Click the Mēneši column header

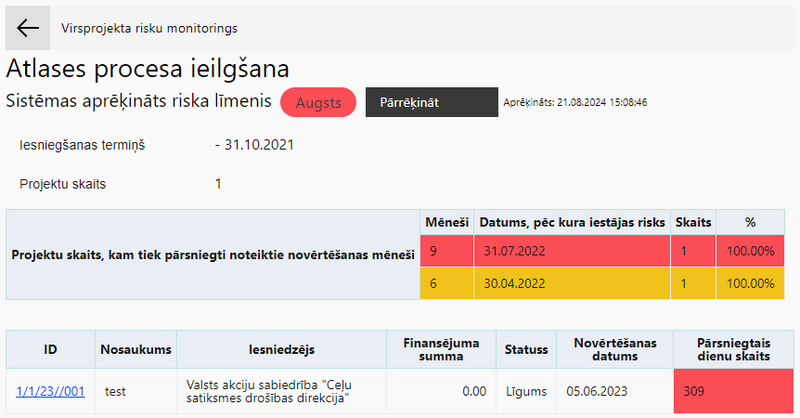(x=447, y=223)
